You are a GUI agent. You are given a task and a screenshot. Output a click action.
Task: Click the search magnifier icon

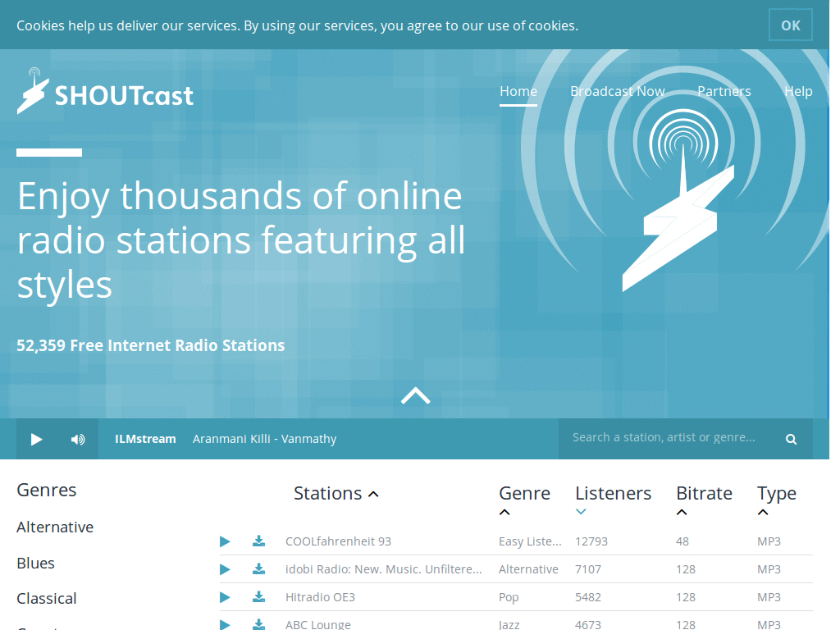tap(790, 439)
